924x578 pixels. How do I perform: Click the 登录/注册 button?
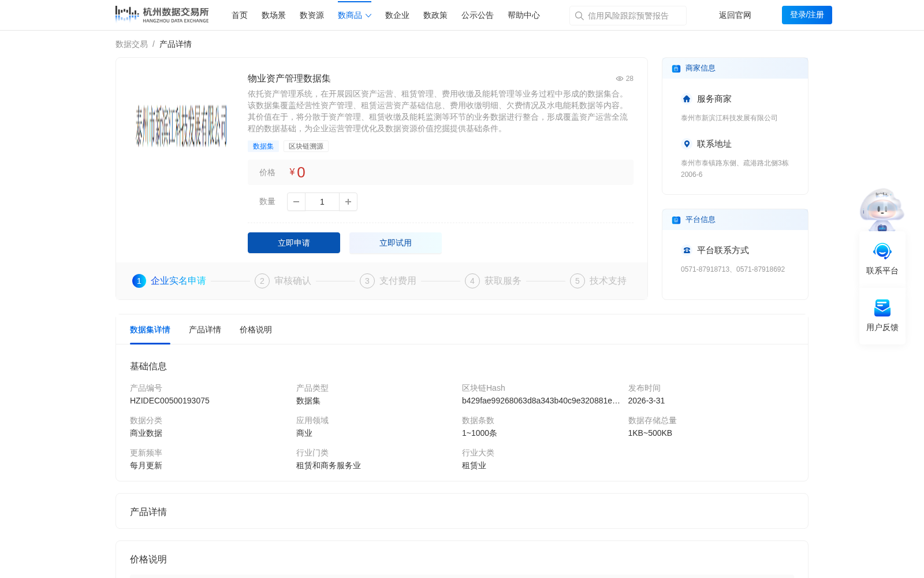[807, 15]
